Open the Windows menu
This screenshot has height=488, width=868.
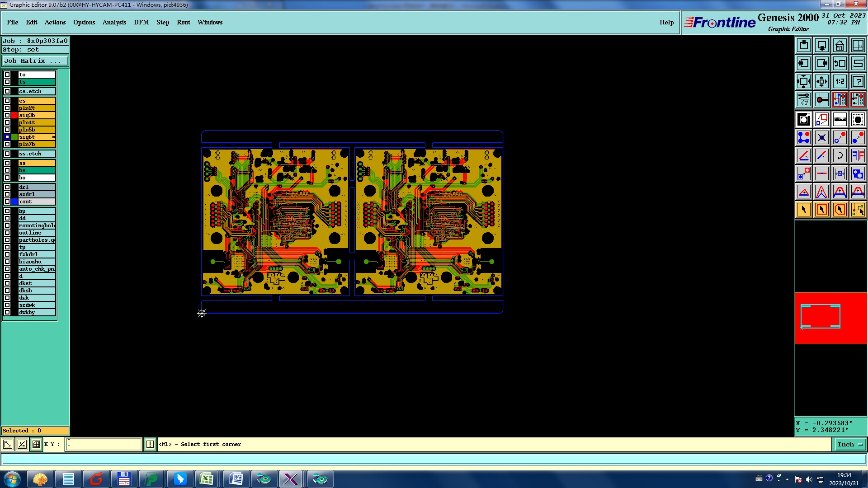click(210, 22)
